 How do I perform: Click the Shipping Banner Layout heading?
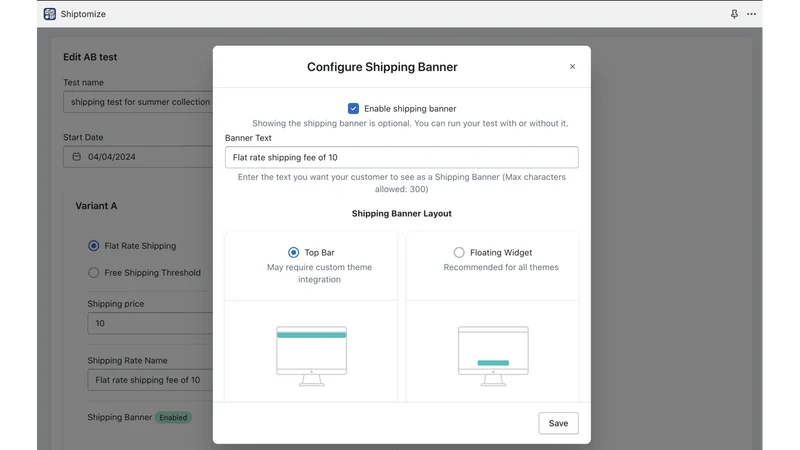(402, 213)
